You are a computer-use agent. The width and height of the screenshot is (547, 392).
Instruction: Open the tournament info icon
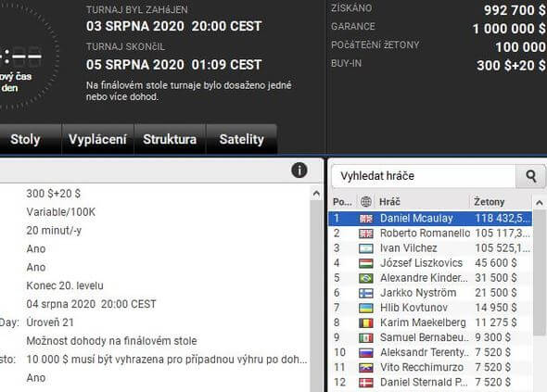299,171
